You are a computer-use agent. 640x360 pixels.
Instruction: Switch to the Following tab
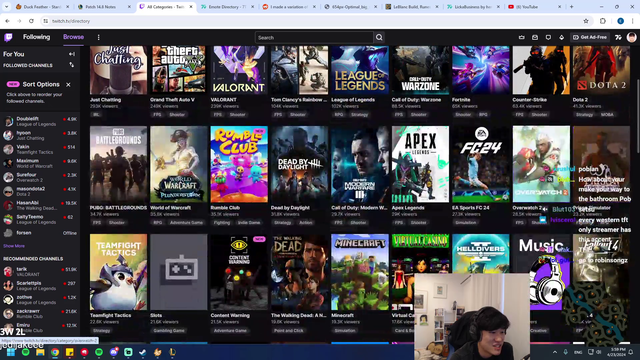pos(36,37)
